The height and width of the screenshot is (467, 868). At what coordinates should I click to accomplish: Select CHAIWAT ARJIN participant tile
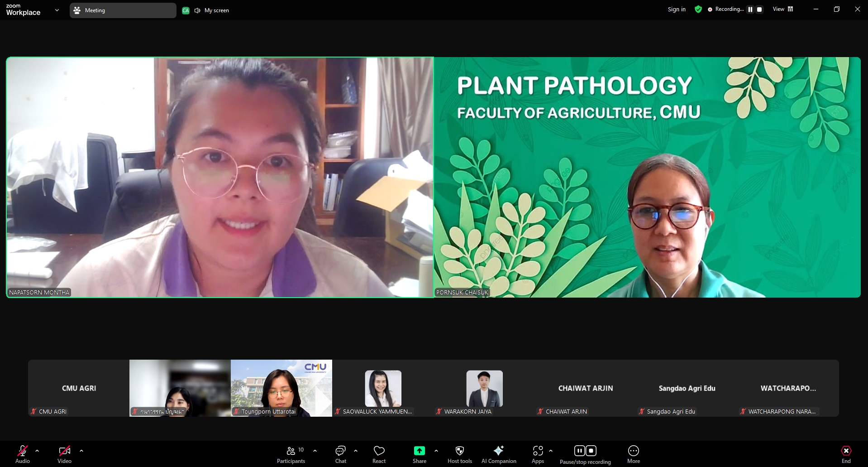pos(586,388)
